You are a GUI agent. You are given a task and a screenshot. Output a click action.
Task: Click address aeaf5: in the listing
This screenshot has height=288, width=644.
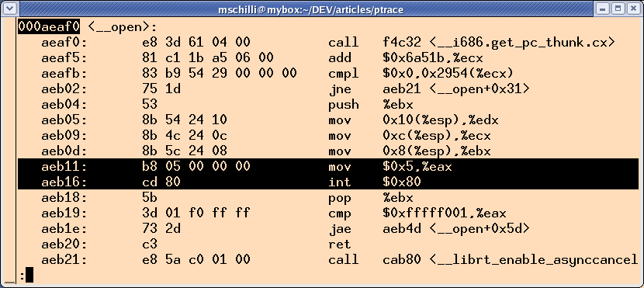coord(64,58)
